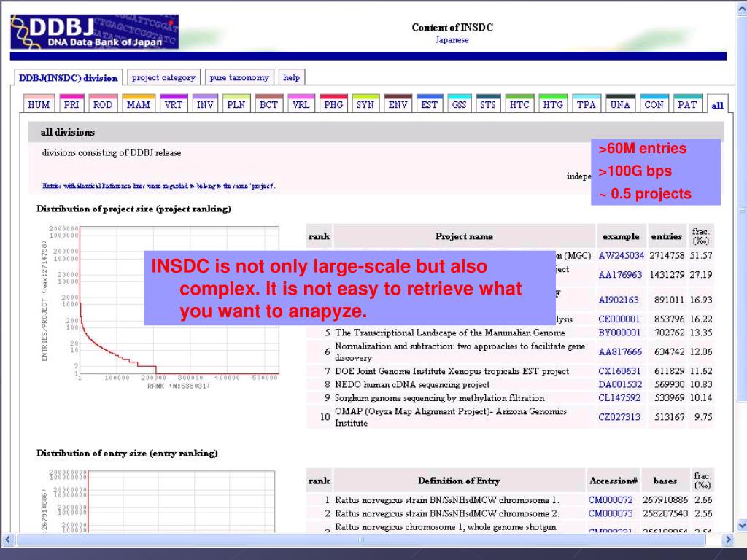Select the UNA division tab
The image size is (747, 560).
click(x=620, y=104)
